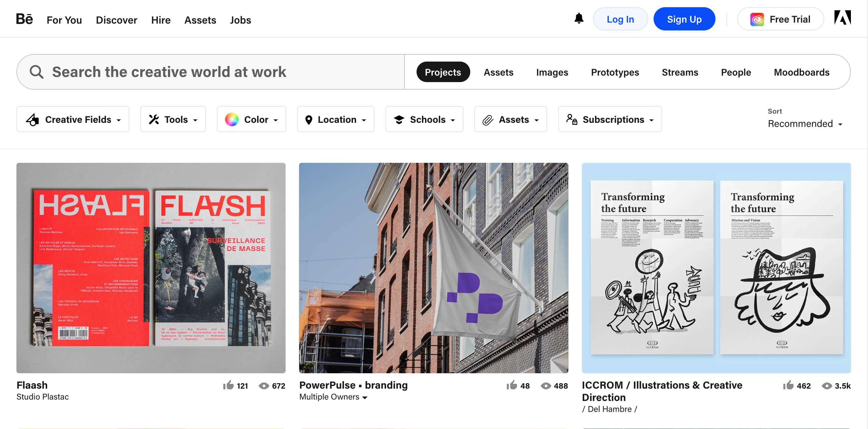Switch to the People tab
868x429 pixels.
(x=736, y=72)
